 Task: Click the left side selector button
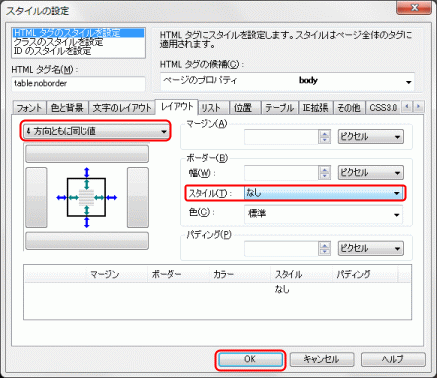pyautogui.click(x=36, y=198)
